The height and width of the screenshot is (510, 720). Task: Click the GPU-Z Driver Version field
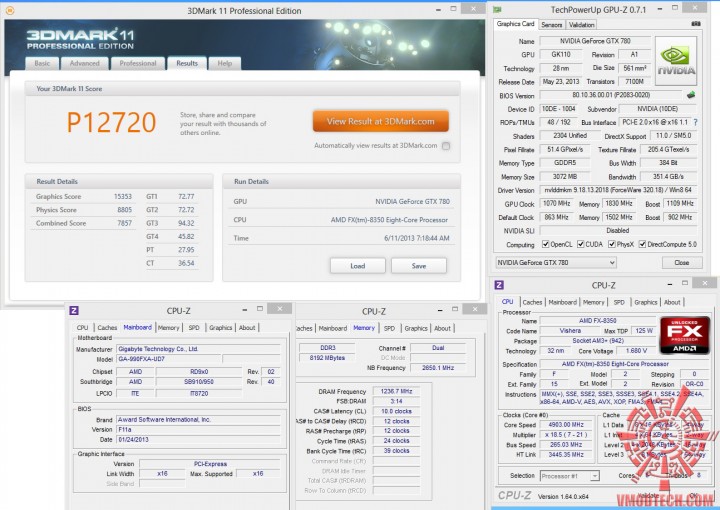[x=618, y=190]
